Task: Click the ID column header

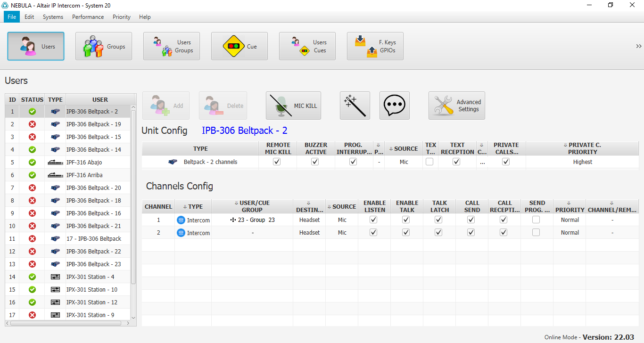Action: (13, 99)
